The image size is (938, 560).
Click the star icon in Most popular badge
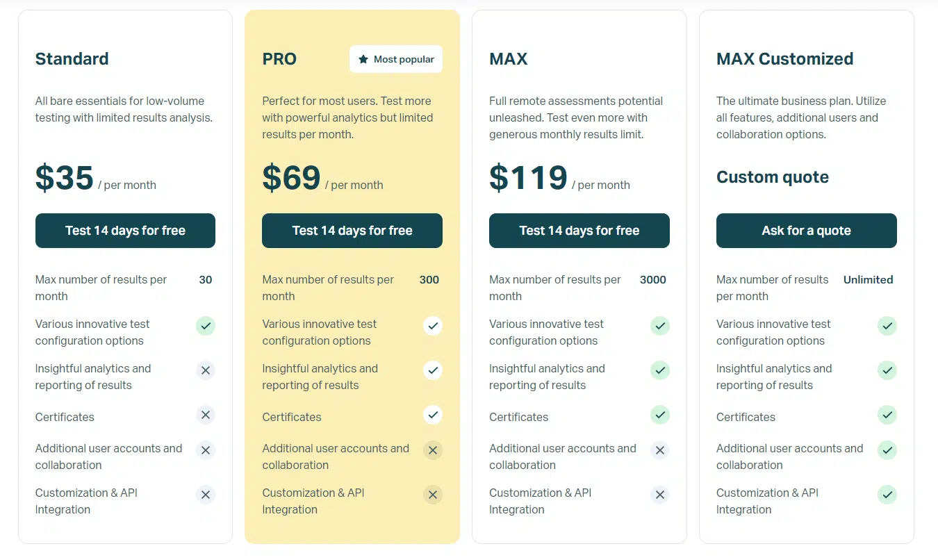[363, 59]
